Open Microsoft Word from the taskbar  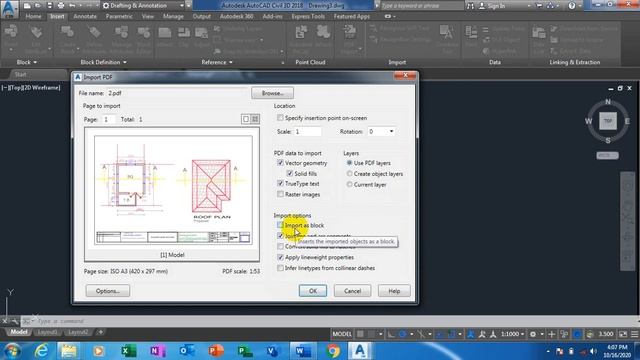tap(303, 351)
